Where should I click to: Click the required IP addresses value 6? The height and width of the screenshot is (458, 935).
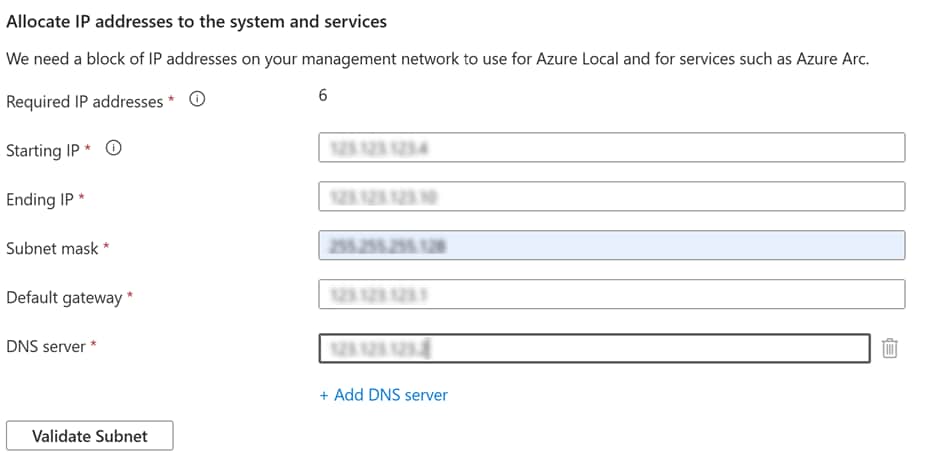point(323,95)
